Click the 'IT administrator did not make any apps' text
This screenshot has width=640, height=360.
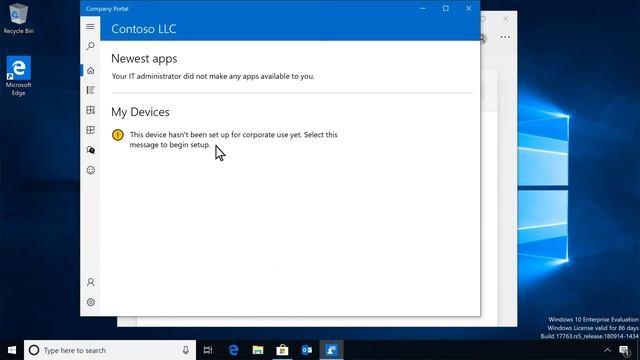213,76
